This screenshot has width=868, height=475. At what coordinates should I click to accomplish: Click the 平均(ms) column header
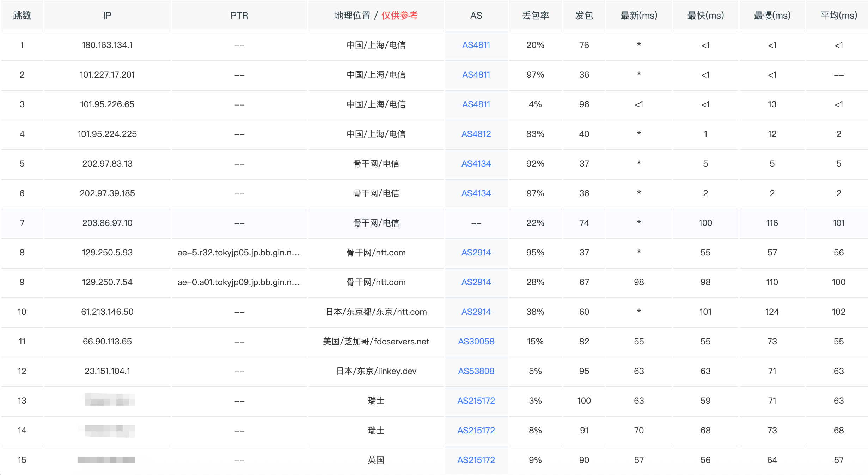(x=838, y=16)
